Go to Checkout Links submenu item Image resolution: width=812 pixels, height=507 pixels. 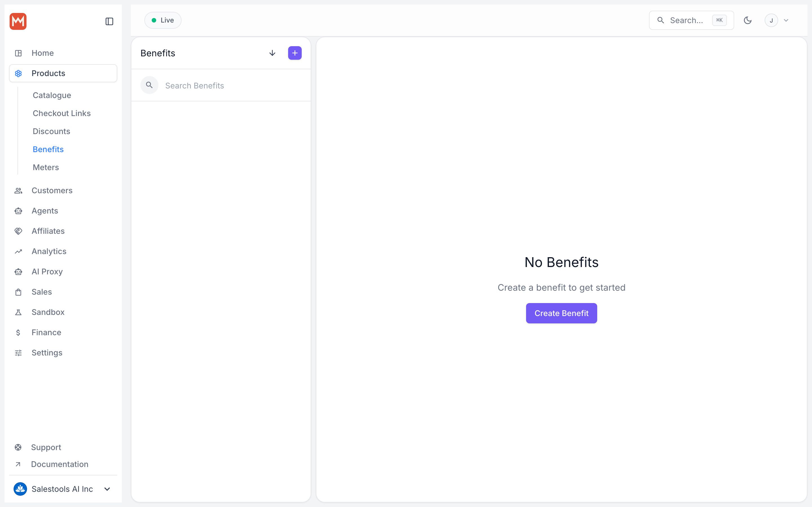coord(62,113)
